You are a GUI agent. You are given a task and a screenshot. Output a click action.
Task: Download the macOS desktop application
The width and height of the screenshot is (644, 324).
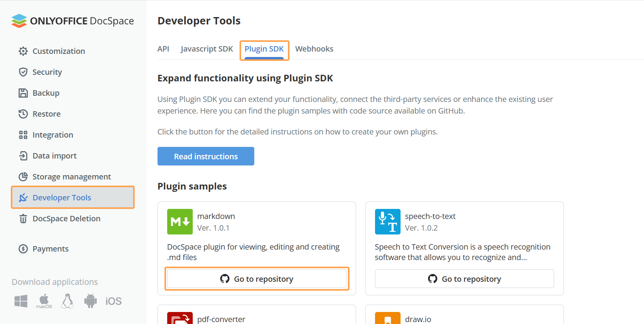point(44,301)
